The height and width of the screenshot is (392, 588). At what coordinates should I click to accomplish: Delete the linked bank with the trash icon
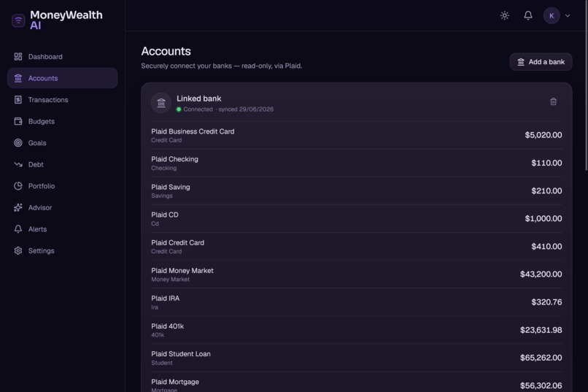(553, 101)
